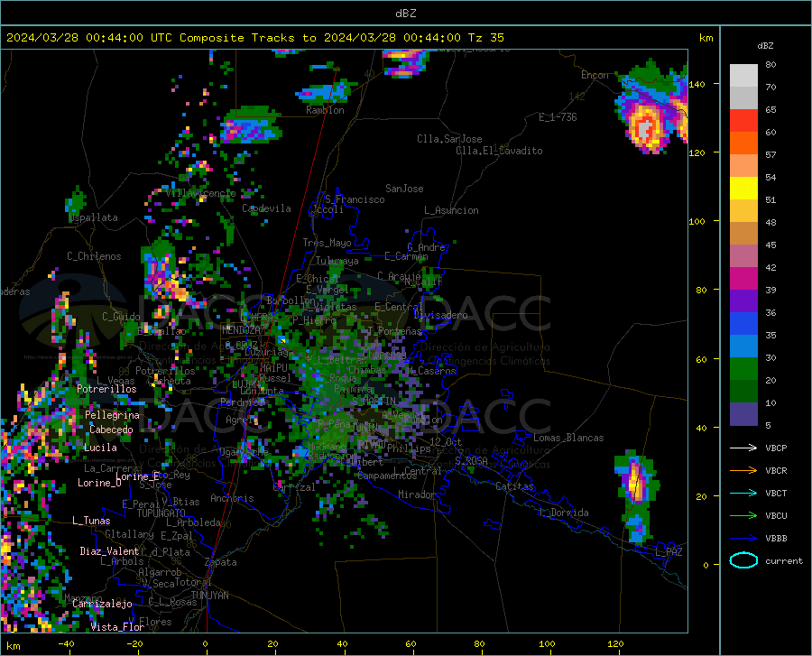Click the 'Ramblon' place label
812x656 pixels.
[325, 110]
